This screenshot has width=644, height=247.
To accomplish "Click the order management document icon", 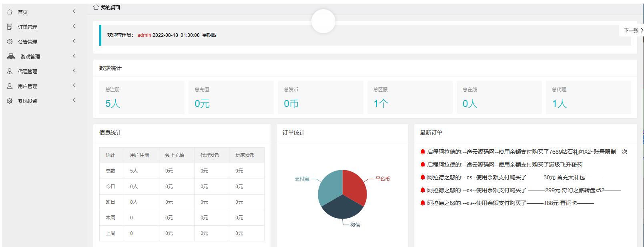I will (x=10, y=27).
